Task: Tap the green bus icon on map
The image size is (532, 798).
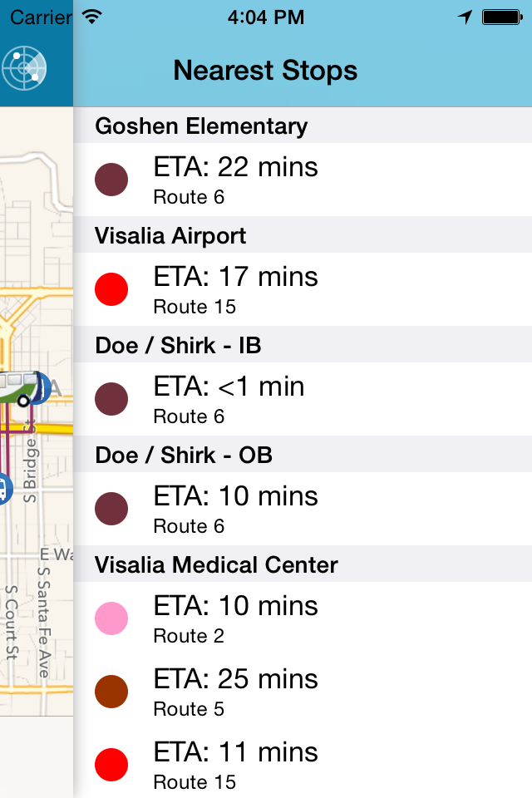Action: click(x=22, y=388)
